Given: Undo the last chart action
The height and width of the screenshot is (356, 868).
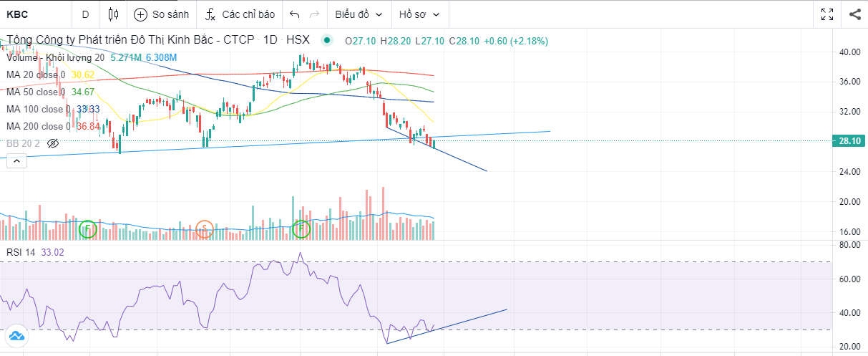Looking at the screenshot, I should 295,14.
